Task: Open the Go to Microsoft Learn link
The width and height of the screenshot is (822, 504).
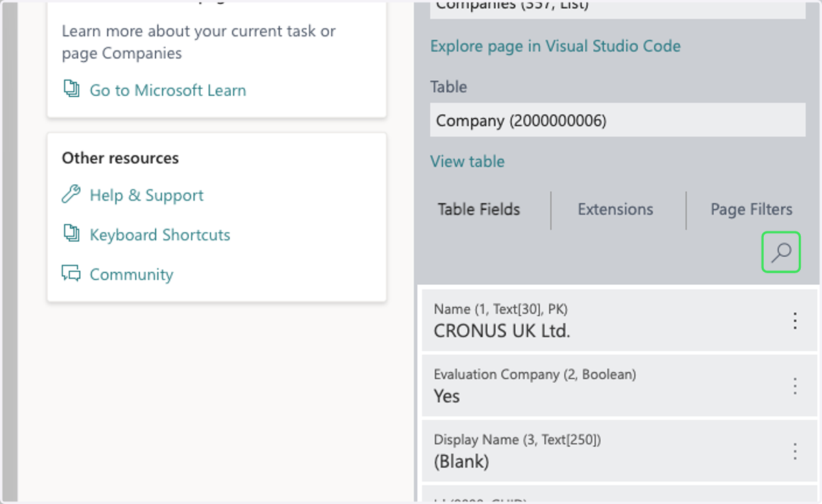Action: [168, 90]
